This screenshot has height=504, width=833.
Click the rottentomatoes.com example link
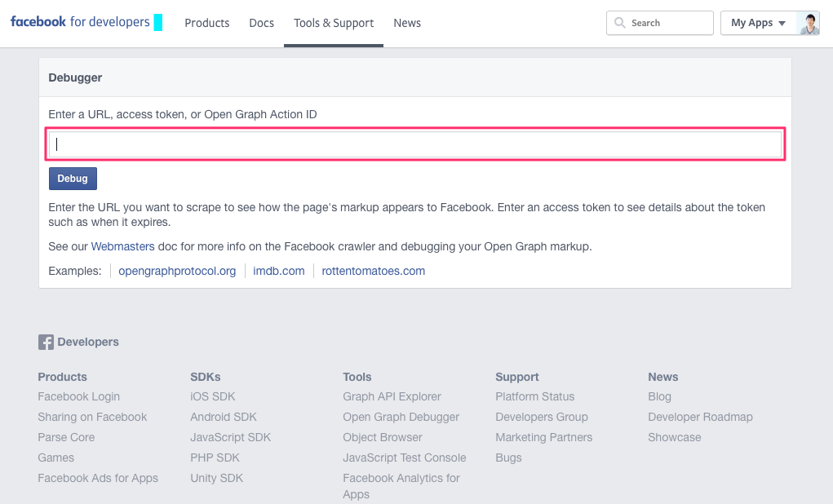373,271
